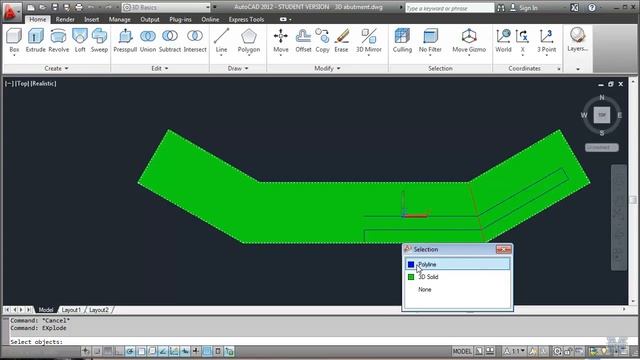Pick the Line draw tool
Image resolution: width=640 pixels, height=360 pixels.
pyautogui.click(x=221, y=40)
